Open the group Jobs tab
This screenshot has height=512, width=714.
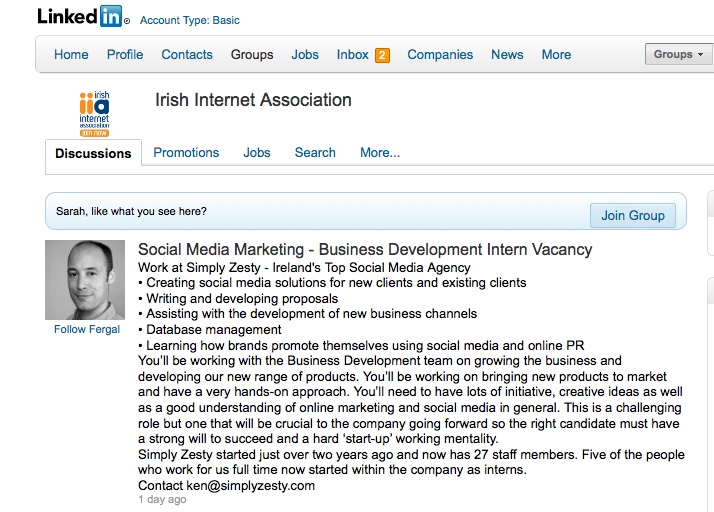(257, 153)
